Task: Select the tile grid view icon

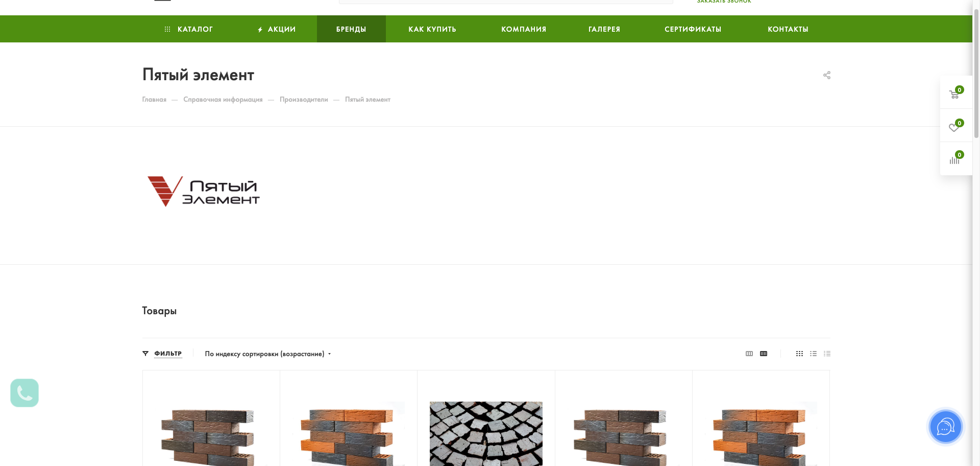Action: pyautogui.click(x=800, y=354)
